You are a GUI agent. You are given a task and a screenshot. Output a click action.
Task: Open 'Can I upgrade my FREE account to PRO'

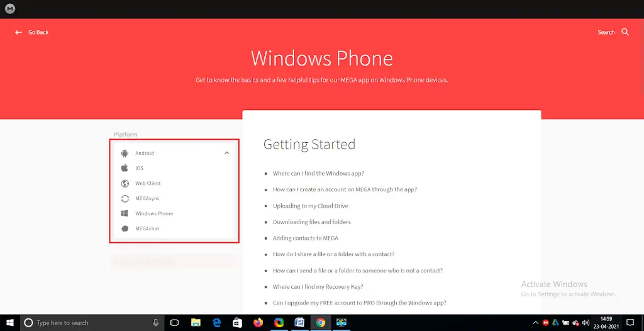[x=359, y=303]
